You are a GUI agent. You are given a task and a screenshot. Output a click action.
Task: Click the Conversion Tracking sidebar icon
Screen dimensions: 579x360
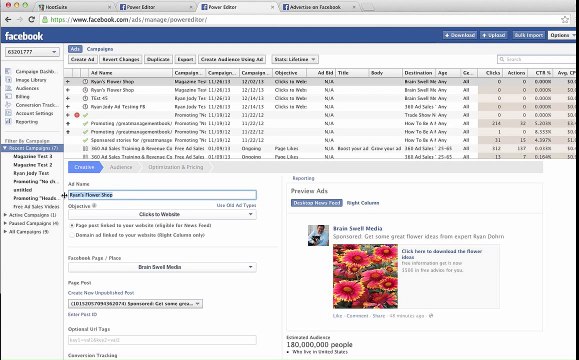coord(8,105)
